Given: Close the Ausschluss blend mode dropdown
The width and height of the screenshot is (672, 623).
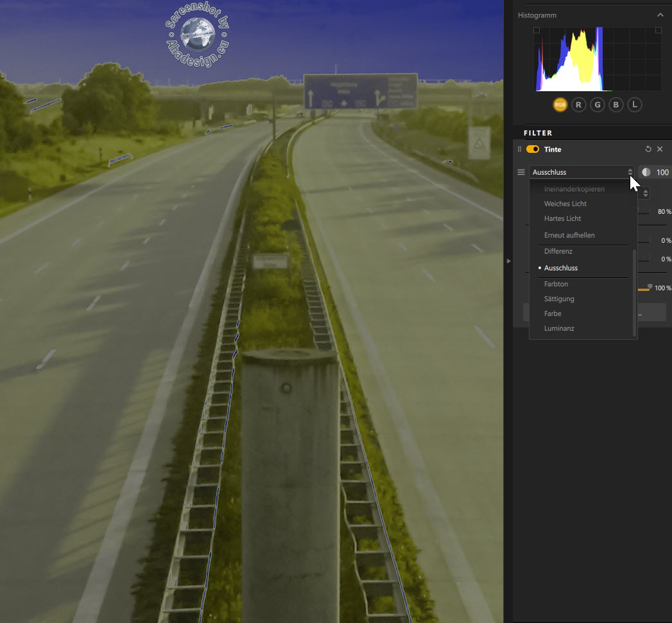Looking at the screenshot, I should tap(581, 172).
